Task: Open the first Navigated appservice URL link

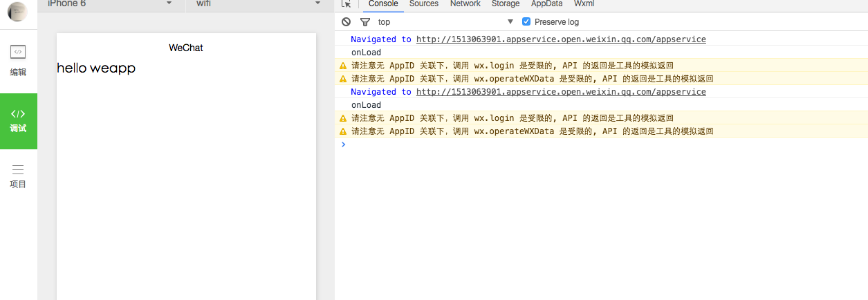Action: click(x=560, y=39)
